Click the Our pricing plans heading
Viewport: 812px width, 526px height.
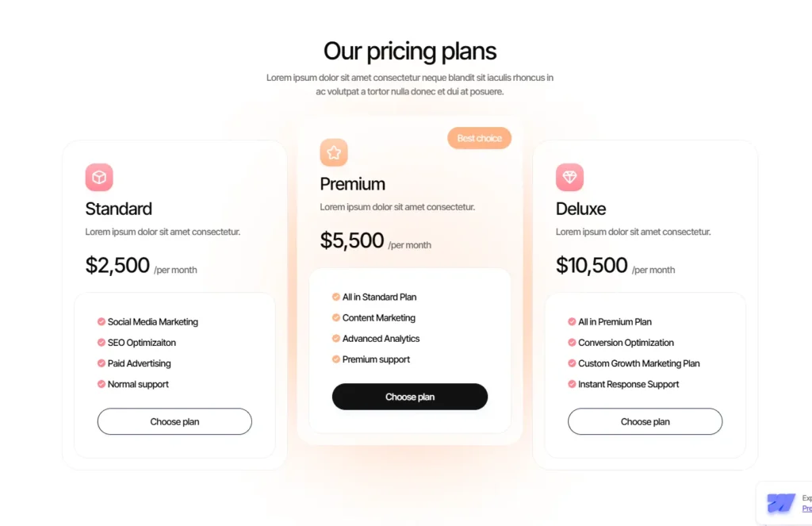(410, 52)
